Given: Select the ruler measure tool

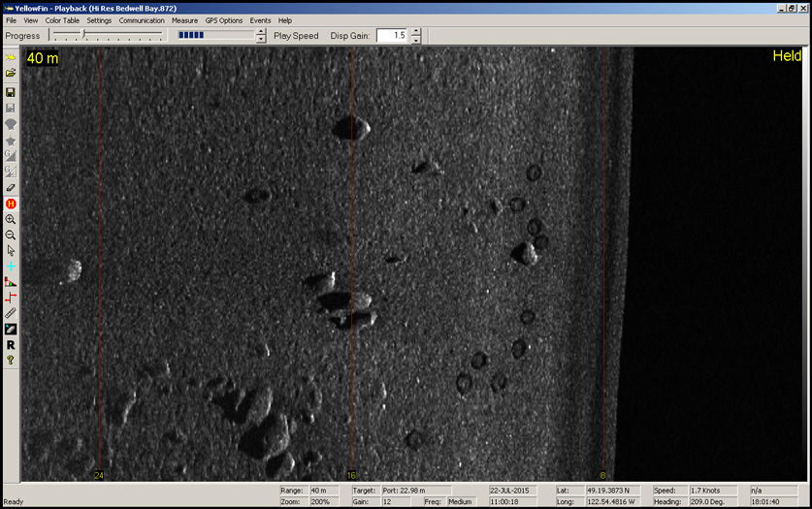Looking at the screenshot, I should tap(11, 313).
